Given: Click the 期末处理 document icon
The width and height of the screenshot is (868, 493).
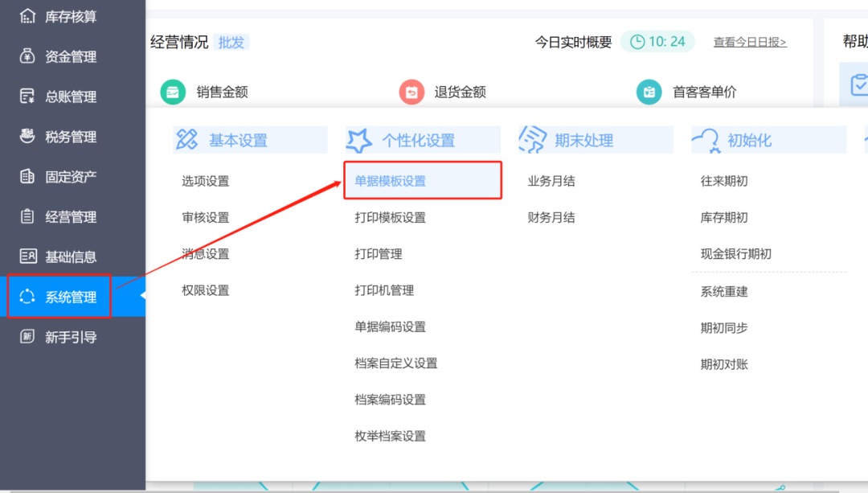Looking at the screenshot, I should click(533, 140).
